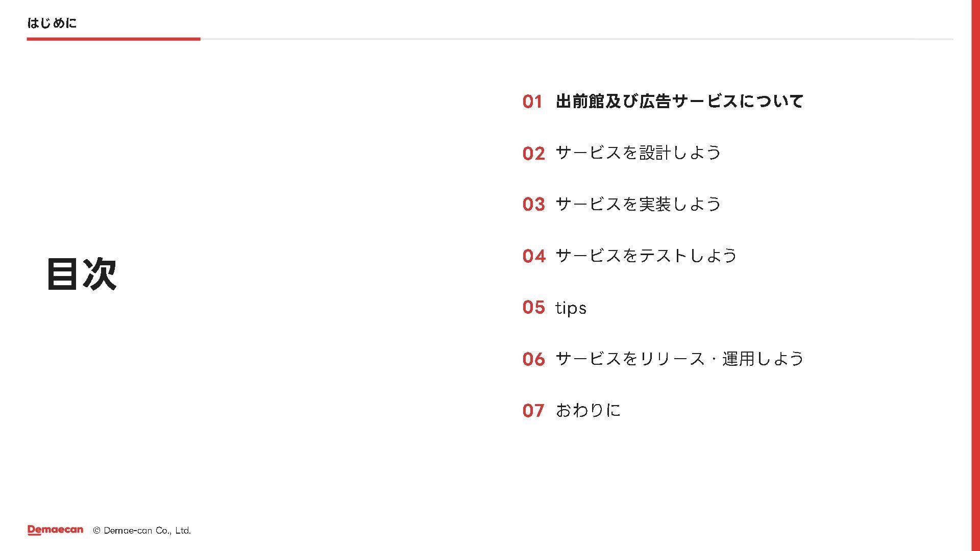
Task: Click the red number 07
Action: pyautogui.click(x=533, y=410)
